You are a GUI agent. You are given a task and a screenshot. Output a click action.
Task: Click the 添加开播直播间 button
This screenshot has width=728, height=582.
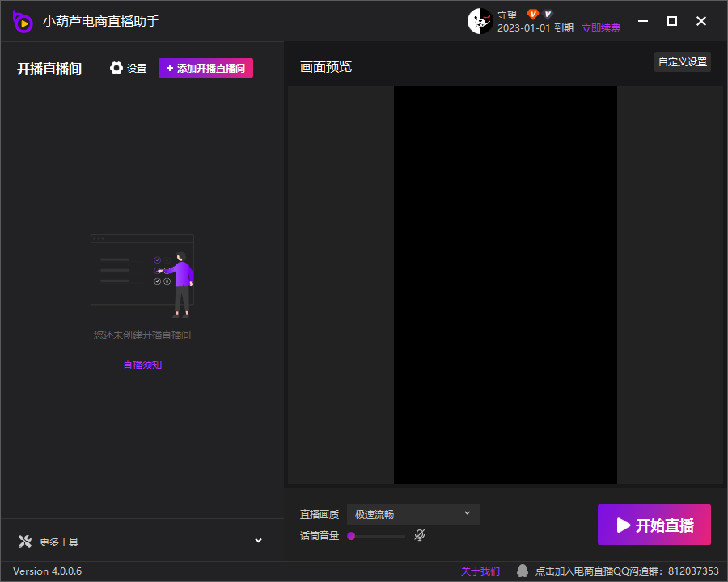[x=205, y=68]
